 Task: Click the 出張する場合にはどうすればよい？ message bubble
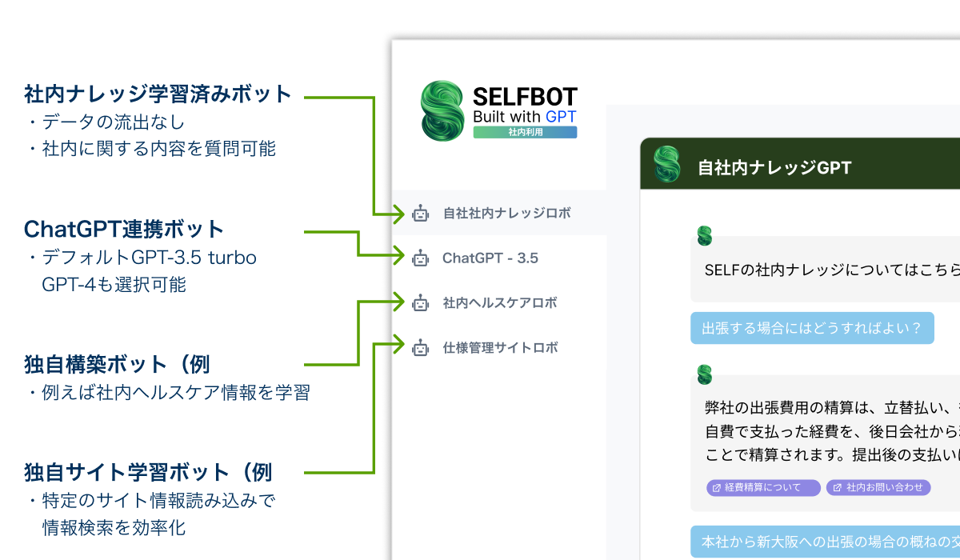coord(812,327)
